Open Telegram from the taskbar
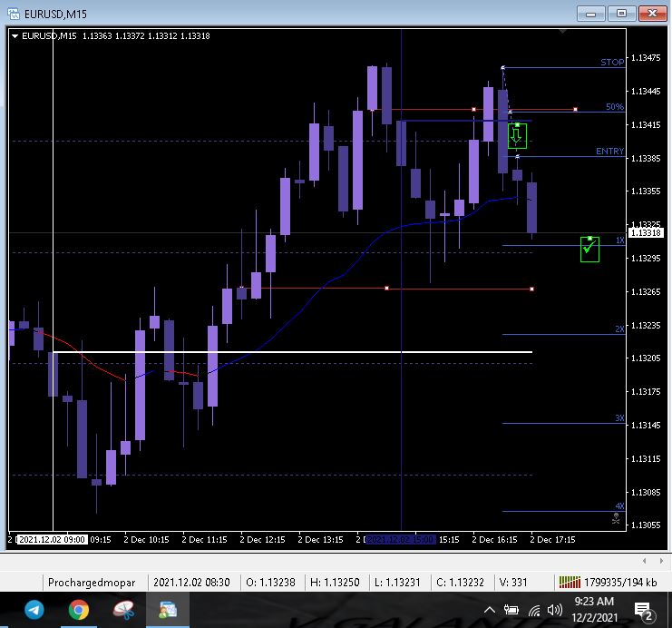This screenshot has height=628, width=672. (34, 610)
